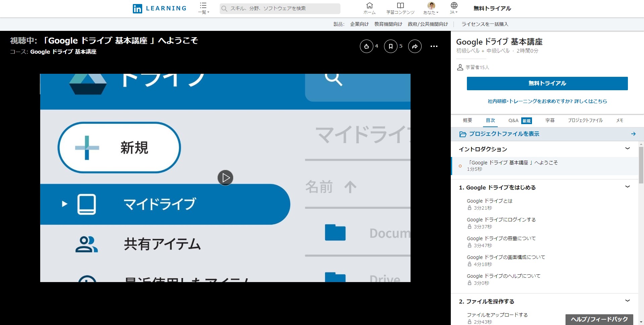The height and width of the screenshot is (325, 644).
Task: Open lesson Google ドライブのヘルプについて
Action: tap(503, 276)
